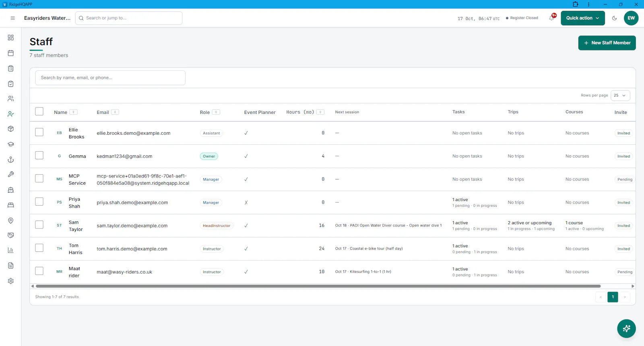Sort by the Email column
Screen dimensions: 644x346
click(x=115, y=112)
